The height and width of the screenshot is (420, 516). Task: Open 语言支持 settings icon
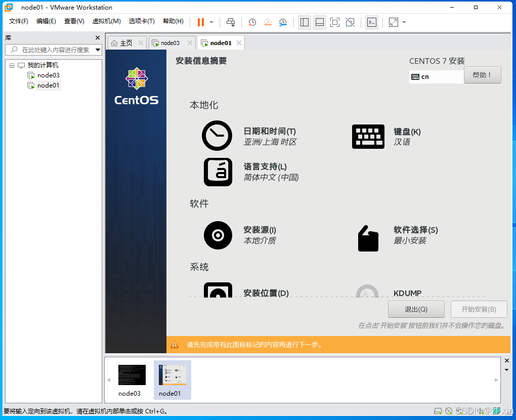pos(218,172)
